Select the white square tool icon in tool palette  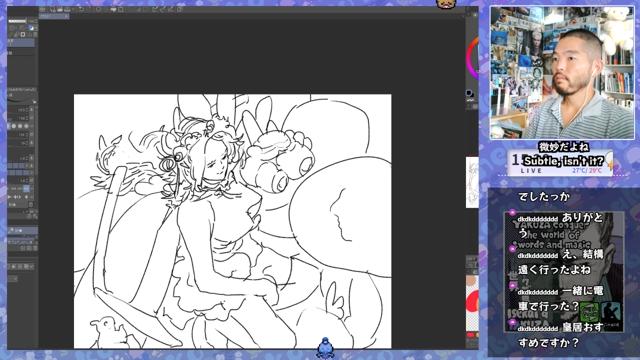point(23,35)
